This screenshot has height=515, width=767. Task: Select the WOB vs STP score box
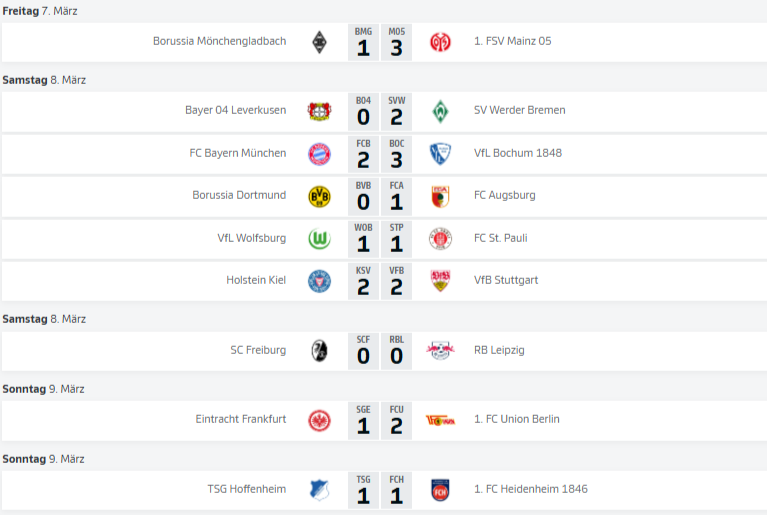tap(379, 239)
